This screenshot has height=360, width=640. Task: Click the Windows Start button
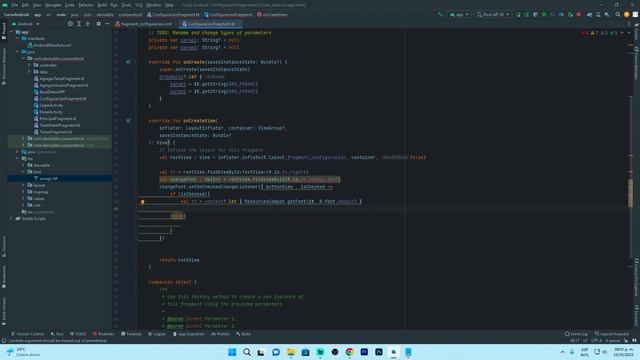pyautogui.click(x=232, y=352)
